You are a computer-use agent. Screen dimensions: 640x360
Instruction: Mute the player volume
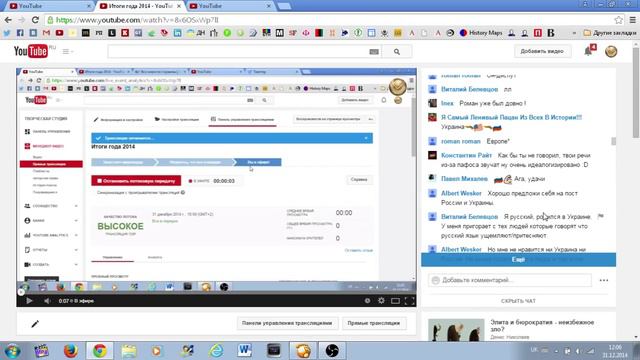point(47,301)
